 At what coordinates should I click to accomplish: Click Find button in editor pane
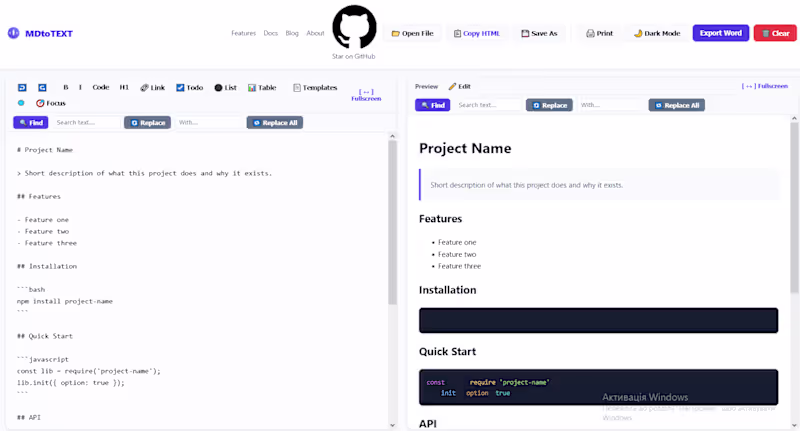[31, 122]
